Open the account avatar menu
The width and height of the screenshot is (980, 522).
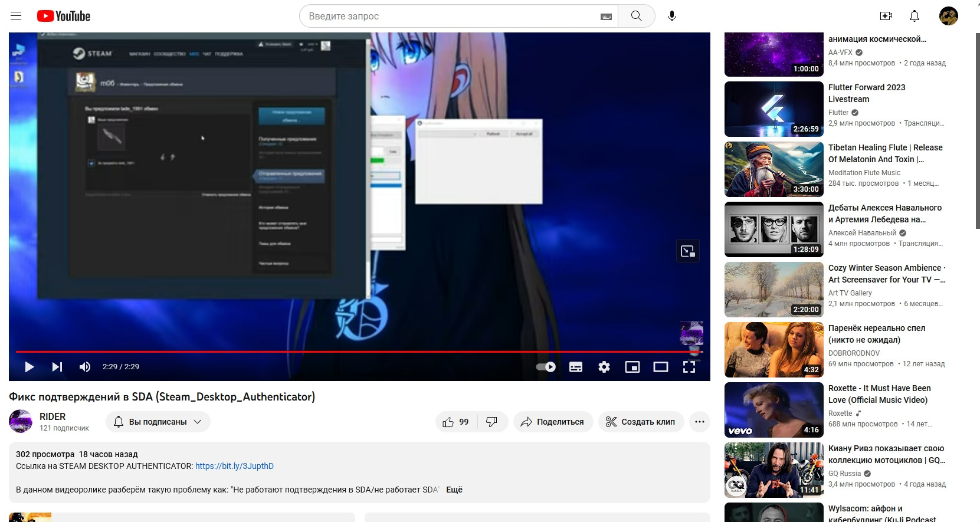949,16
